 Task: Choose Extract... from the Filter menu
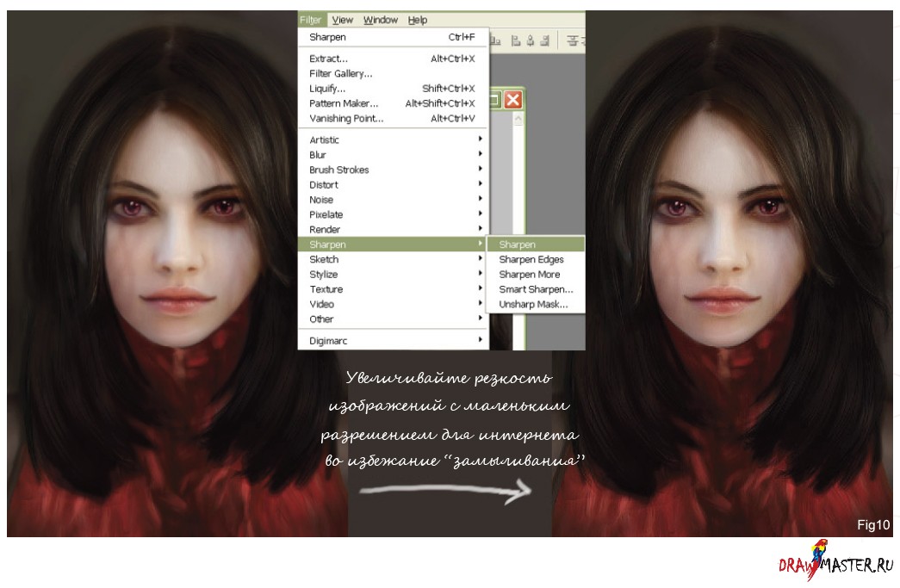click(394, 59)
